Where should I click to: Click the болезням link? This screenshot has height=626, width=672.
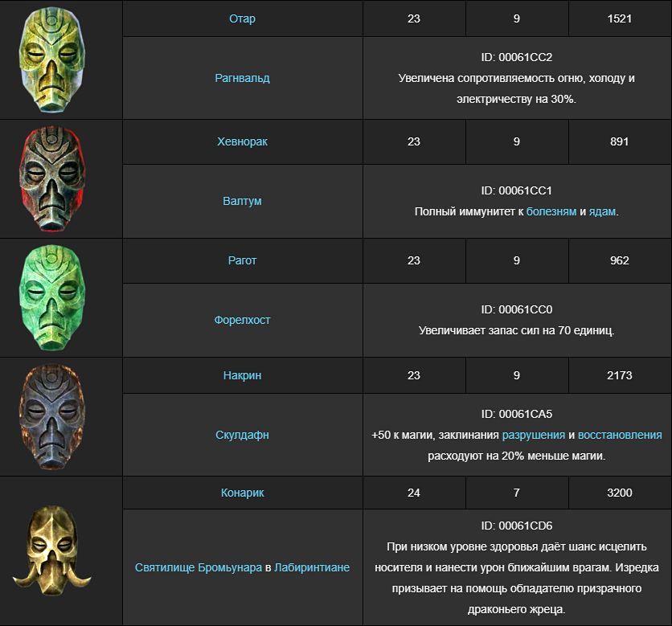(551, 211)
